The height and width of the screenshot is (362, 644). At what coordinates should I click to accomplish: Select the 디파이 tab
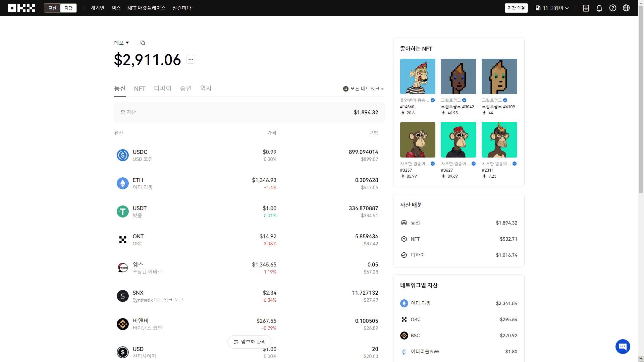(x=163, y=88)
